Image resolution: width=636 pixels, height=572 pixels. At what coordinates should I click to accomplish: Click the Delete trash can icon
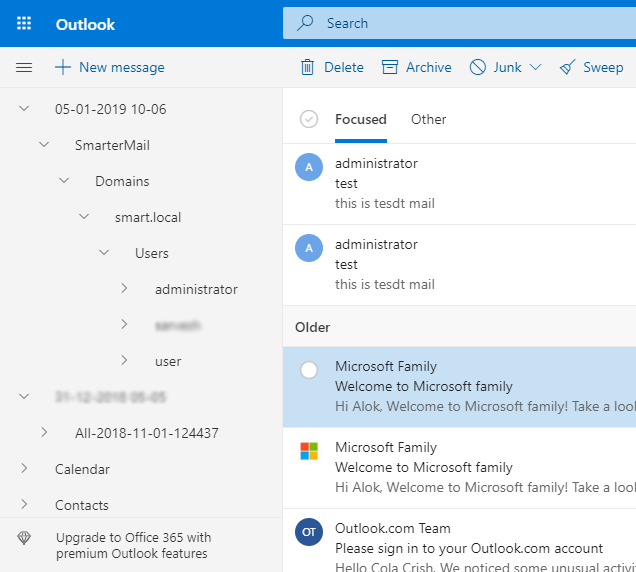[307, 67]
